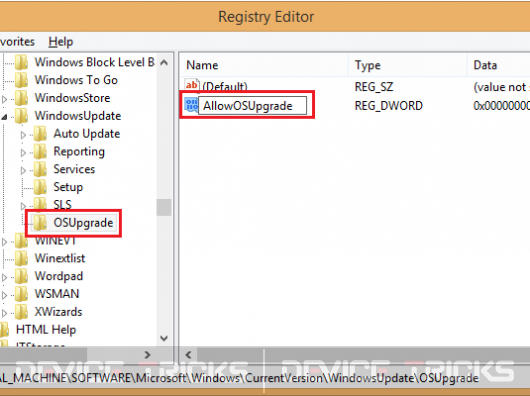This screenshot has height=396, width=530.
Task: Click the Wordpad folder icon
Action: pos(22,276)
